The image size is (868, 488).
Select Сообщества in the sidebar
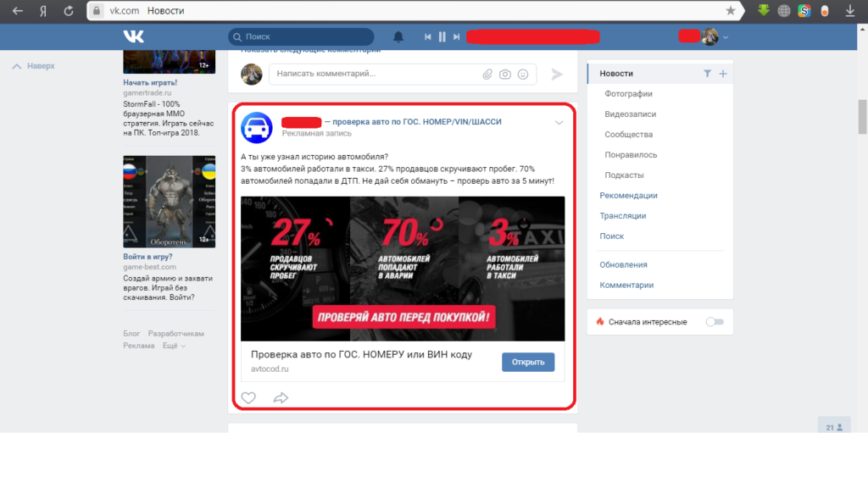coord(628,135)
